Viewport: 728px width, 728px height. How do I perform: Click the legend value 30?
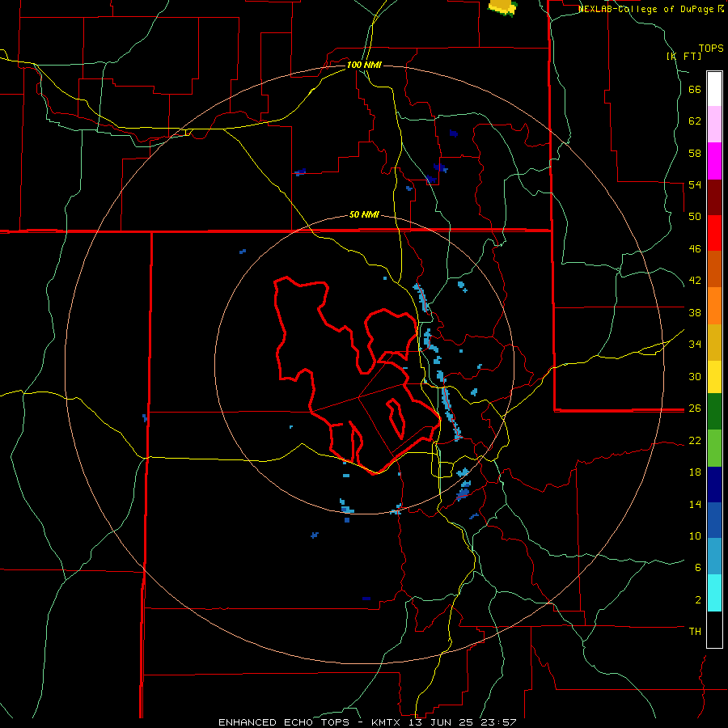pyautogui.click(x=695, y=376)
